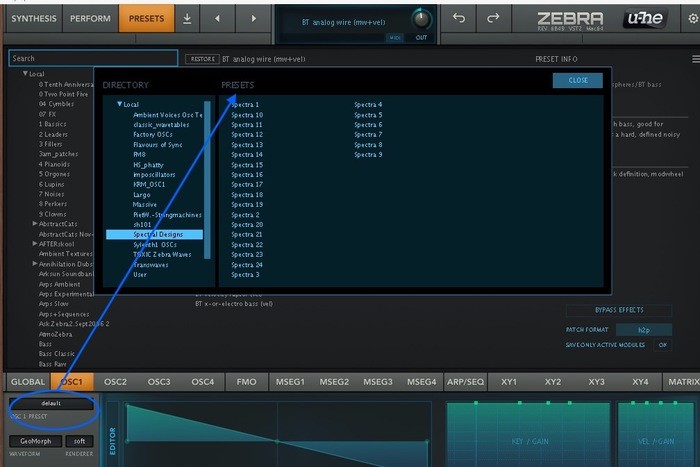700x467 pixels.
Task: Click the KEY / GAIN graph
Action: click(529, 435)
